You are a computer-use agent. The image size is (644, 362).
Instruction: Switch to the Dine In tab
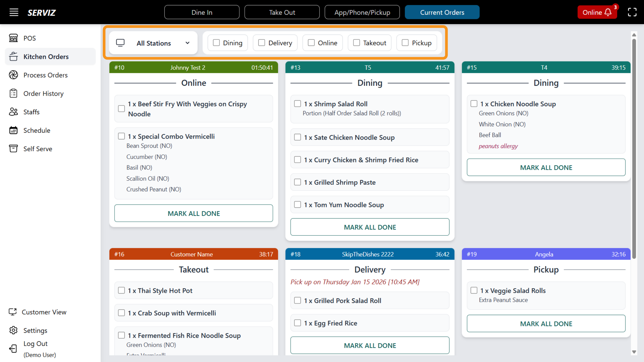[202, 12]
